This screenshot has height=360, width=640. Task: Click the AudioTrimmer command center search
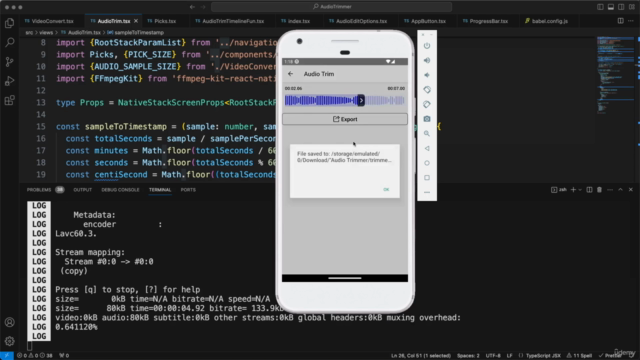(331, 7)
